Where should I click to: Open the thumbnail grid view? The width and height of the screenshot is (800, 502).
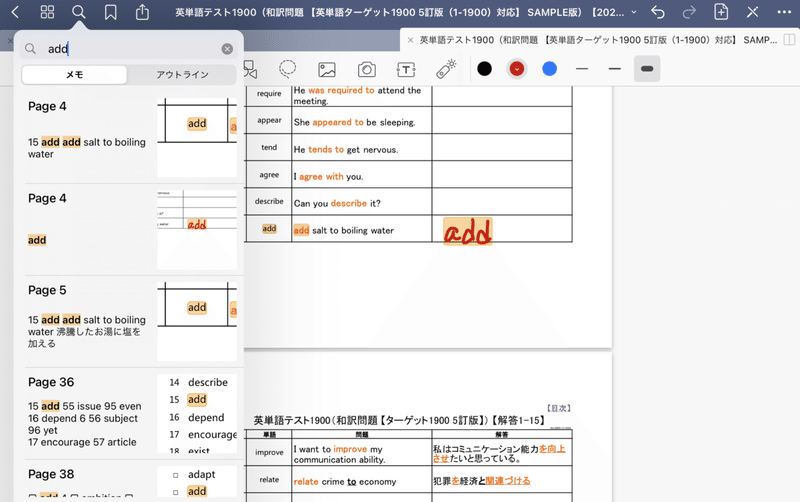(x=47, y=12)
